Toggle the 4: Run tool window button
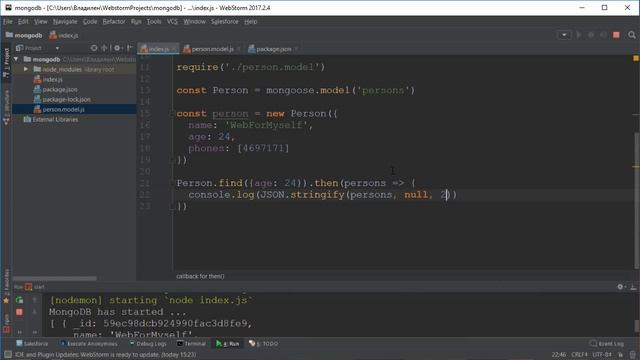This screenshot has width=640, height=360. (x=227, y=344)
